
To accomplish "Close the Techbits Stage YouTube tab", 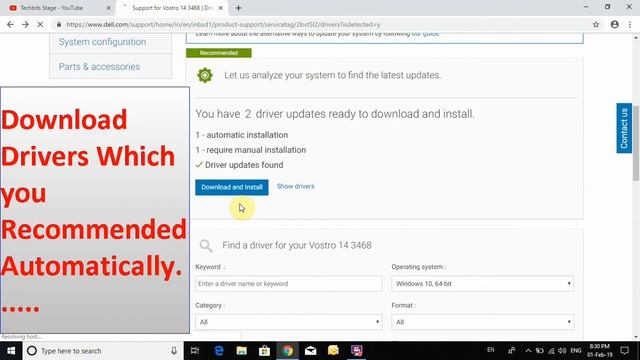I will [109, 8].
